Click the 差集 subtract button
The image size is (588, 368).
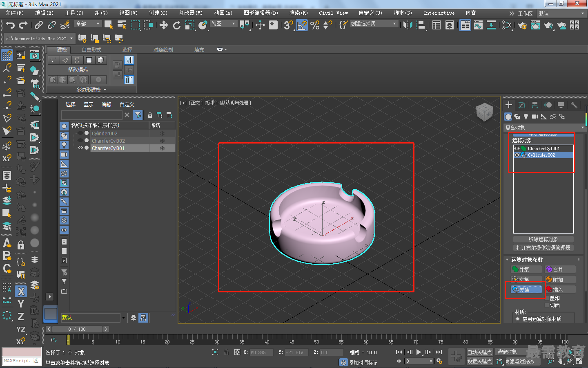coord(526,289)
